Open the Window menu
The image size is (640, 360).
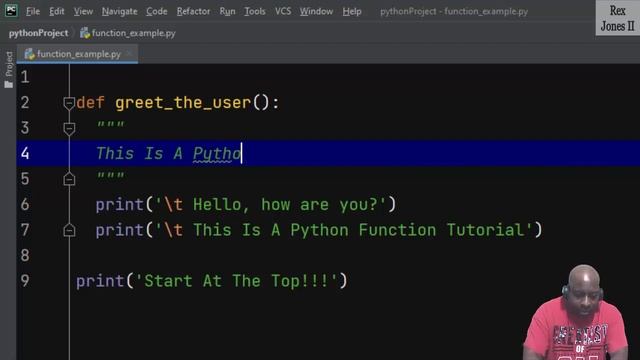point(316,11)
